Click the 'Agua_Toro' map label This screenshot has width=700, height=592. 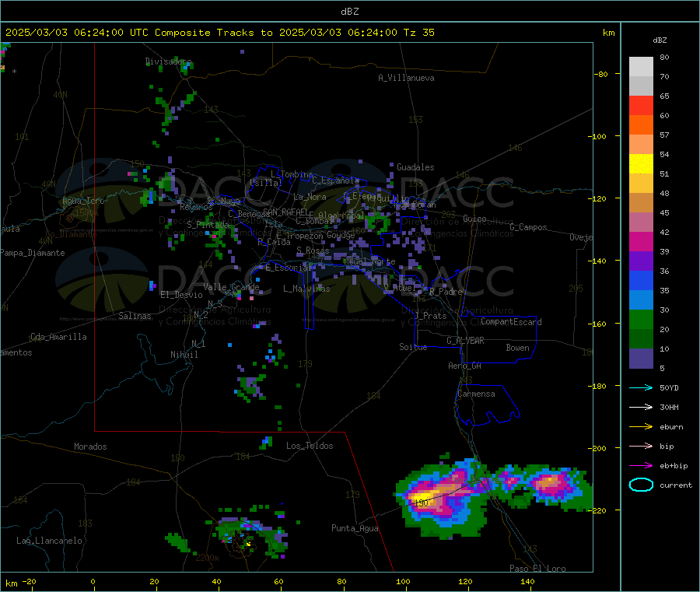(83, 201)
